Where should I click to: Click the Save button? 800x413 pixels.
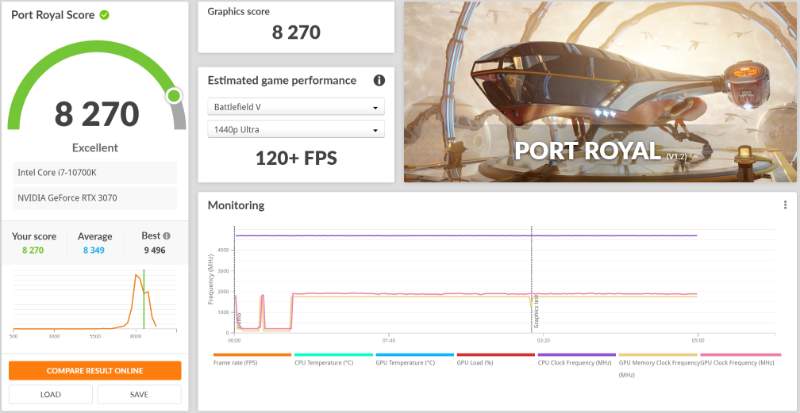pyautogui.click(x=139, y=394)
